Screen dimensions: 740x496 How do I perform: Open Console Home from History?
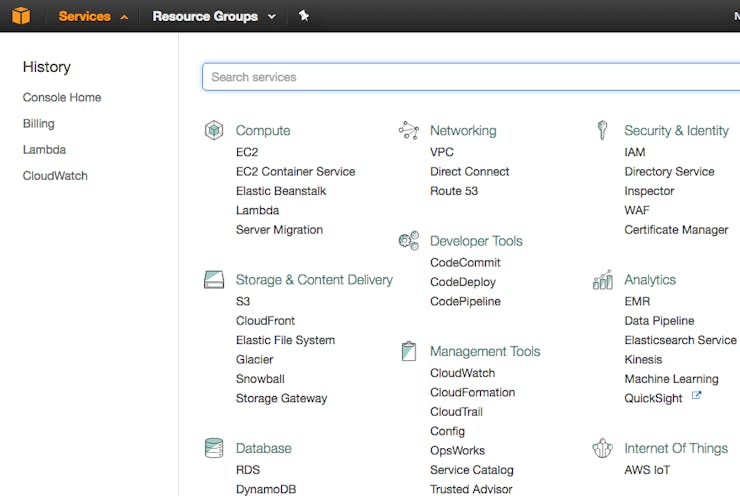(62, 97)
